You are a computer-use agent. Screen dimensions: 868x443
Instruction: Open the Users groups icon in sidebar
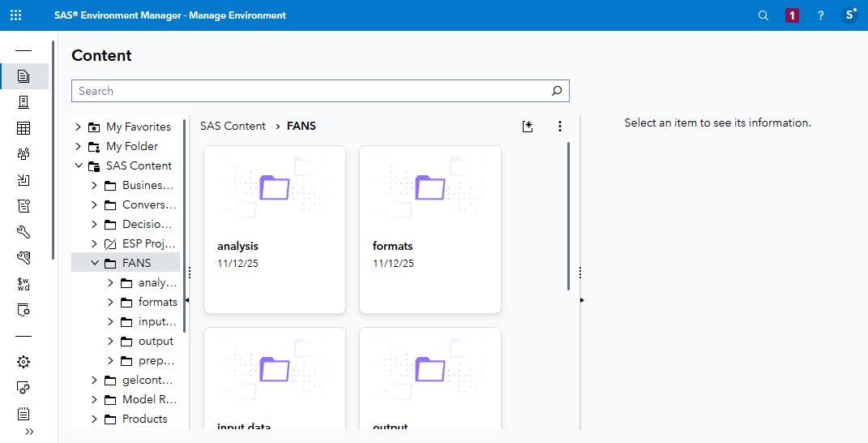pyautogui.click(x=24, y=154)
